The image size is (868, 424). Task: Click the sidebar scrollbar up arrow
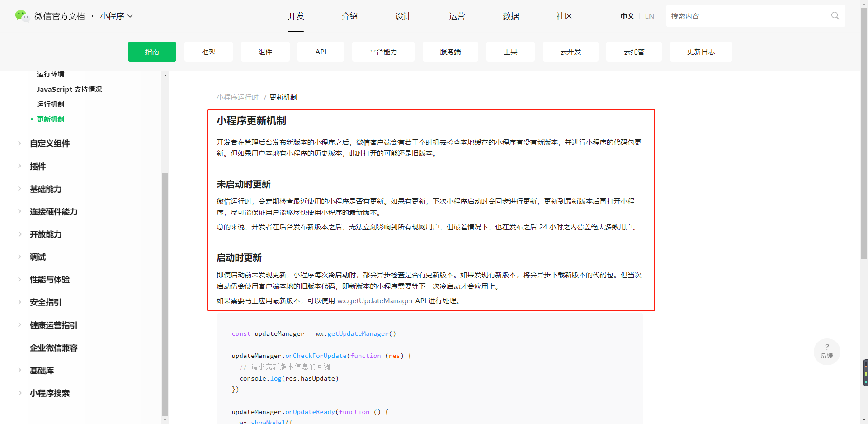(x=165, y=76)
